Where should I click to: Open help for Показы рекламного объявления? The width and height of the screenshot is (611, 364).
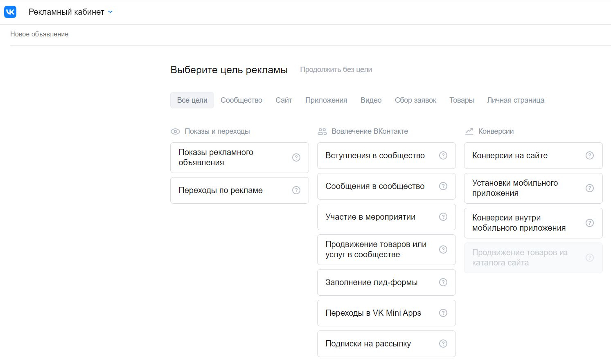[296, 157]
